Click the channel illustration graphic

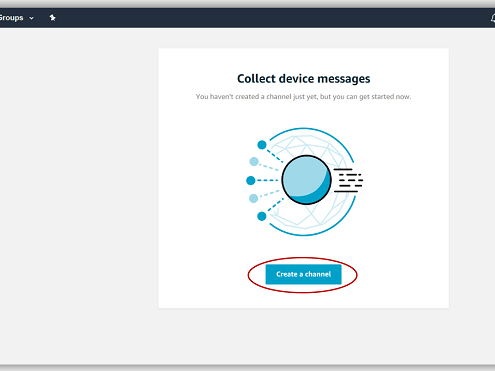[304, 182]
